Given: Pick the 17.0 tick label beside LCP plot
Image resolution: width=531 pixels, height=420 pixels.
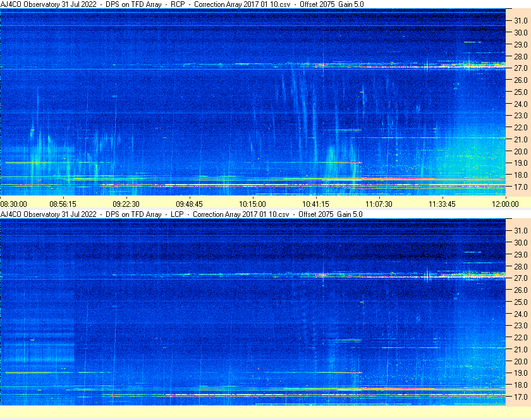Looking at the screenshot, I should [521, 397].
